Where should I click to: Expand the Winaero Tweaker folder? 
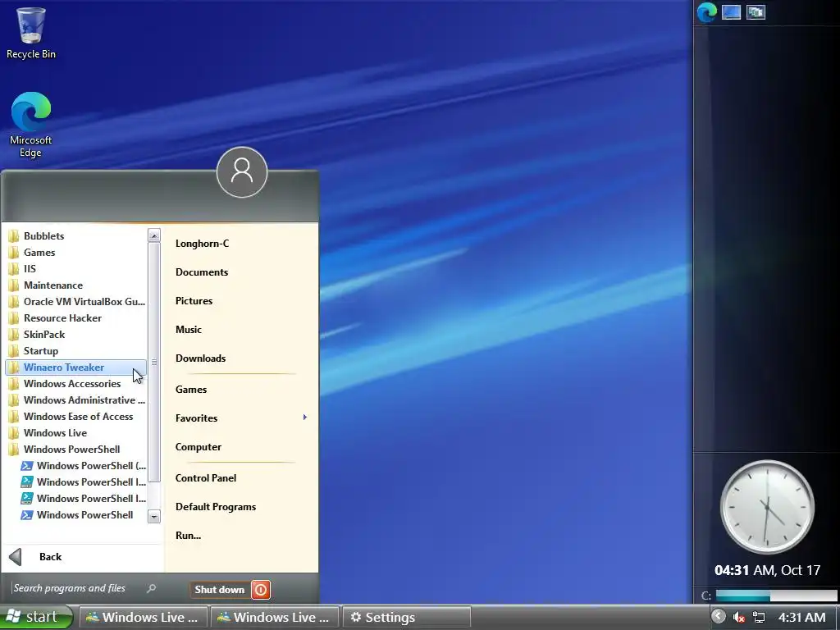75,367
